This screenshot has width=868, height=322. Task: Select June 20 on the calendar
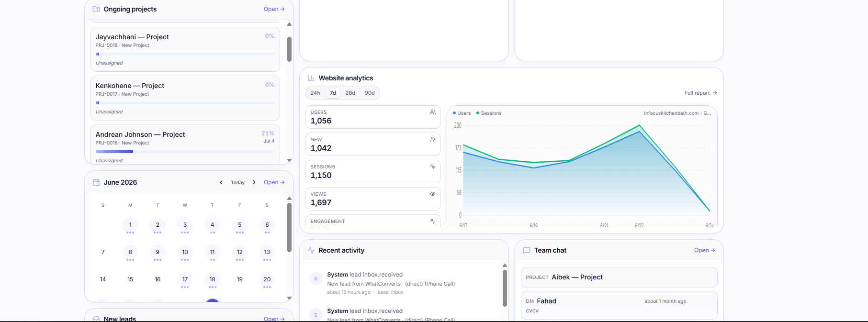coord(267,279)
